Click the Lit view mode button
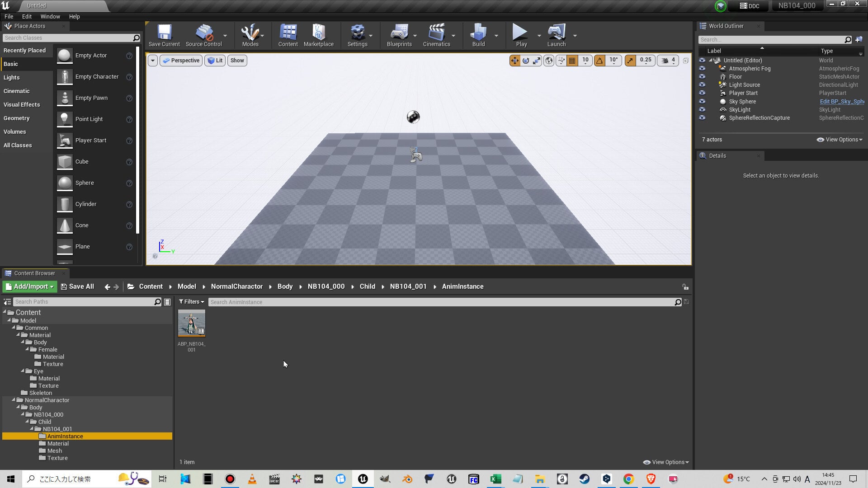The image size is (868, 488). click(215, 61)
